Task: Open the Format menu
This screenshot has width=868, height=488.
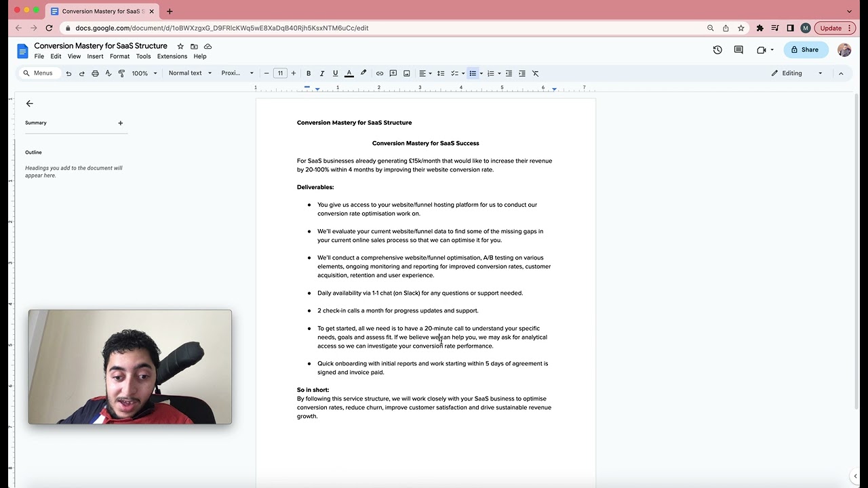Action: pyautogui.click(x=119, y=56)
